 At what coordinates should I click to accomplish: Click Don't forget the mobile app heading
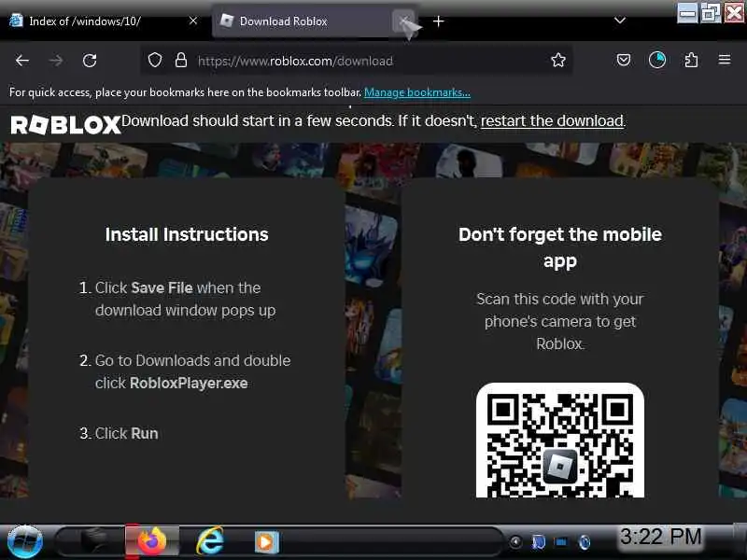click(559, 247)
